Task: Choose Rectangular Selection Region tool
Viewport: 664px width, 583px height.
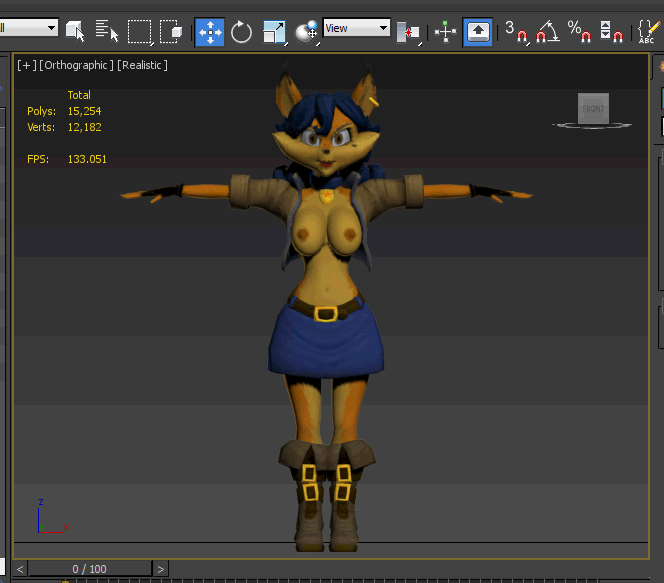Action: pos(140,31)
